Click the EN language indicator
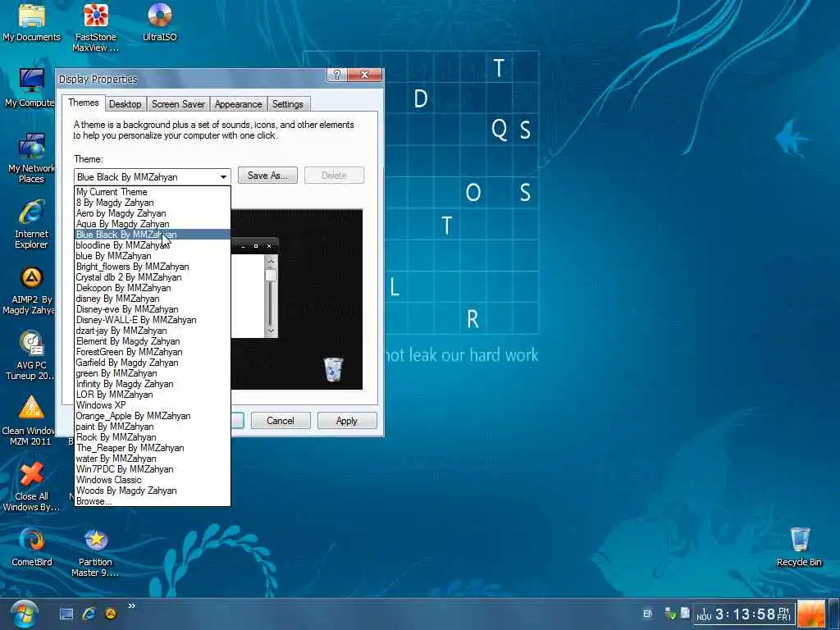 pos(648,614)
